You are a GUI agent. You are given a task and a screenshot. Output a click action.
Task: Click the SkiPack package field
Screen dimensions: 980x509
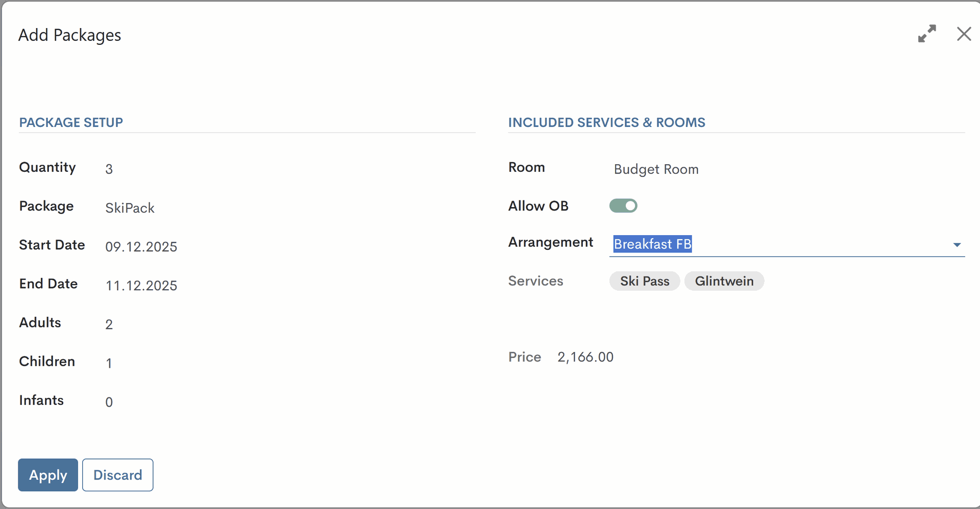[x=130, y=208]
